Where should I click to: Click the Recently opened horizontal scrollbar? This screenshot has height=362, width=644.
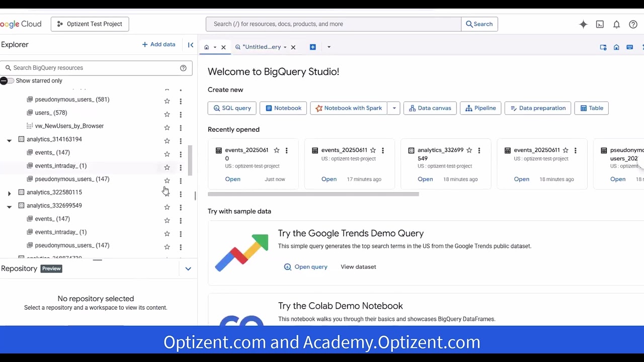click(x=313, y=194)
